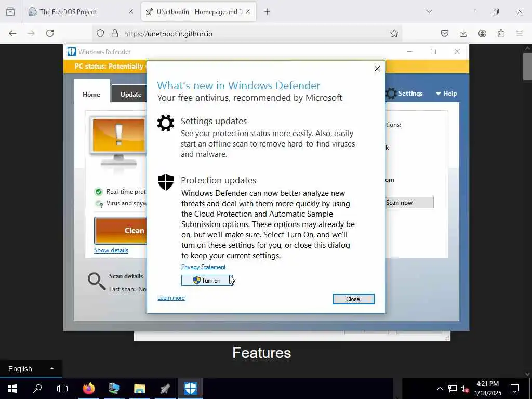Screen dimensions: 532x399
Task: Open the notification center
Action: [515, 389]
